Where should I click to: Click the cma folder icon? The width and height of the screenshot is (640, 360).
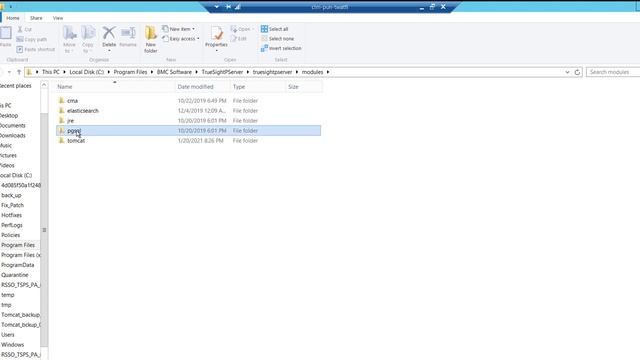(x=62, y=100)
